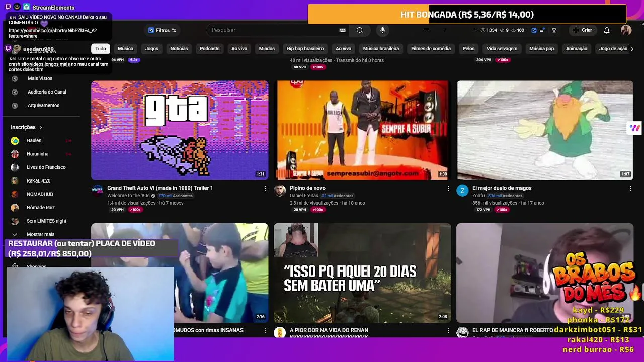Screen dimensions: 644x362
Task: Open the Daniel Freitas channel name
Action: point(303,196)
